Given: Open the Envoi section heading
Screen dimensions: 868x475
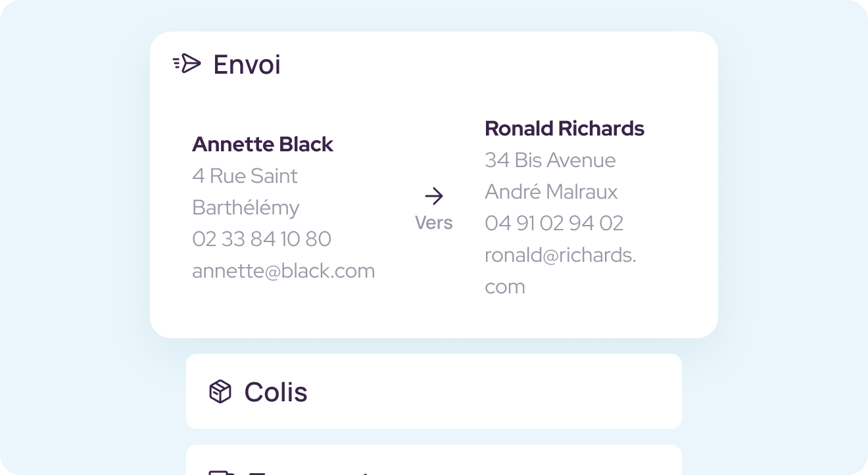Looking at the screenshot, I should pos(247,64).
